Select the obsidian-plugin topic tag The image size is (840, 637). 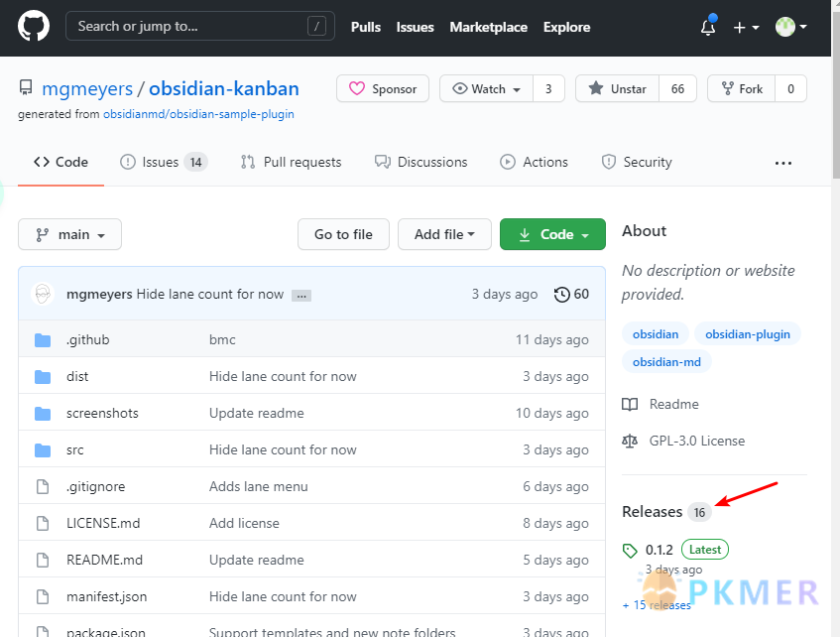(x=748, y=334)
